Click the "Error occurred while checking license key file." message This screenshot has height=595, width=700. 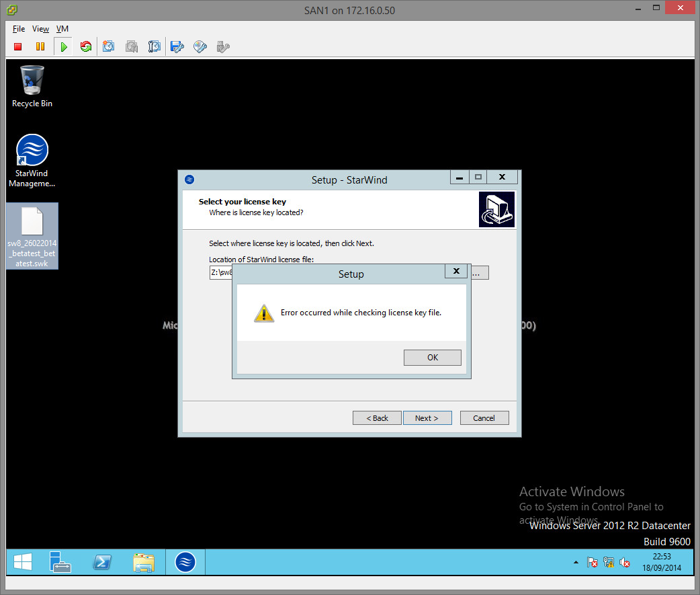click(x=361, y=313)
